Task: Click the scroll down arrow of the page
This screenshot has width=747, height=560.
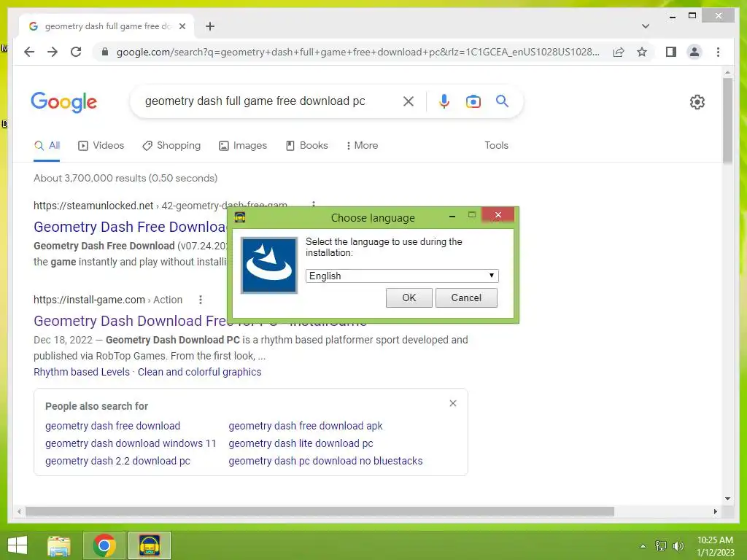Action: [727, 499]
